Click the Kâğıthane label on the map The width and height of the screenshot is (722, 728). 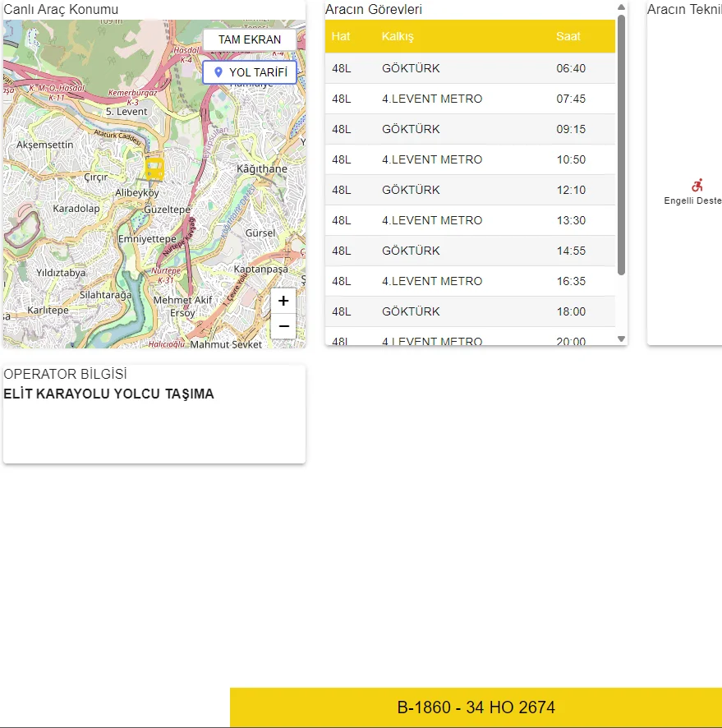[x=261, y=169]
